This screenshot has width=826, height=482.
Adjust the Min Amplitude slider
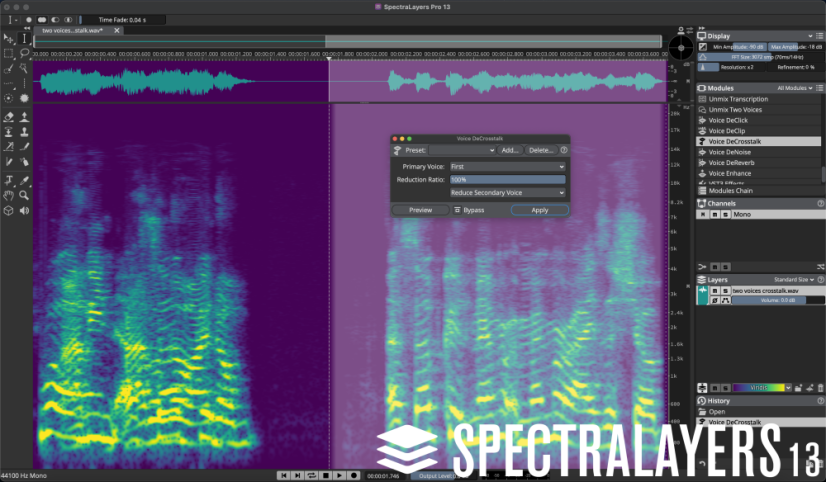(738, 47)
